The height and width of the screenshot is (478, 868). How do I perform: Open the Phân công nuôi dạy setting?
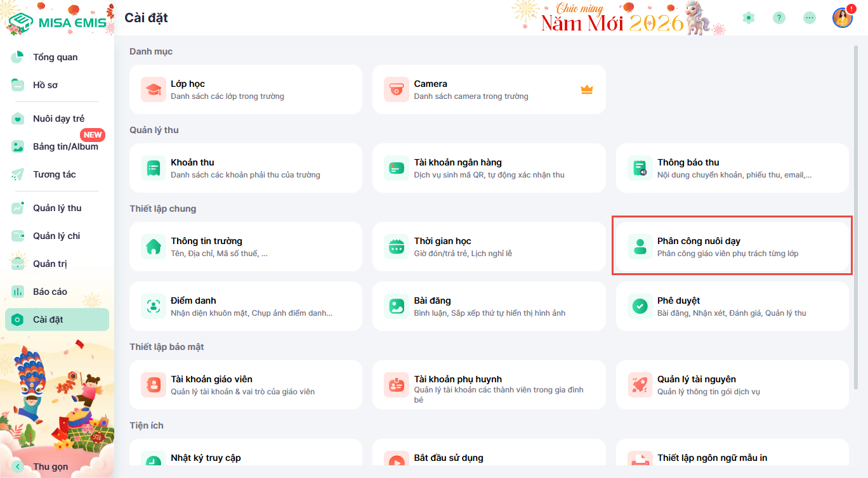coord(732,247)
